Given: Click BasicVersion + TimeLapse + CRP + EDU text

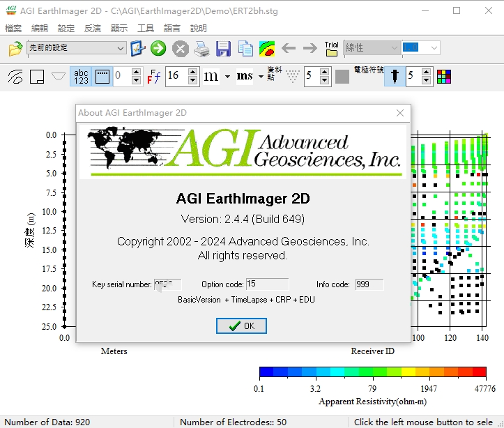Looking at the screenshot, I should click(x=246, y=300).
